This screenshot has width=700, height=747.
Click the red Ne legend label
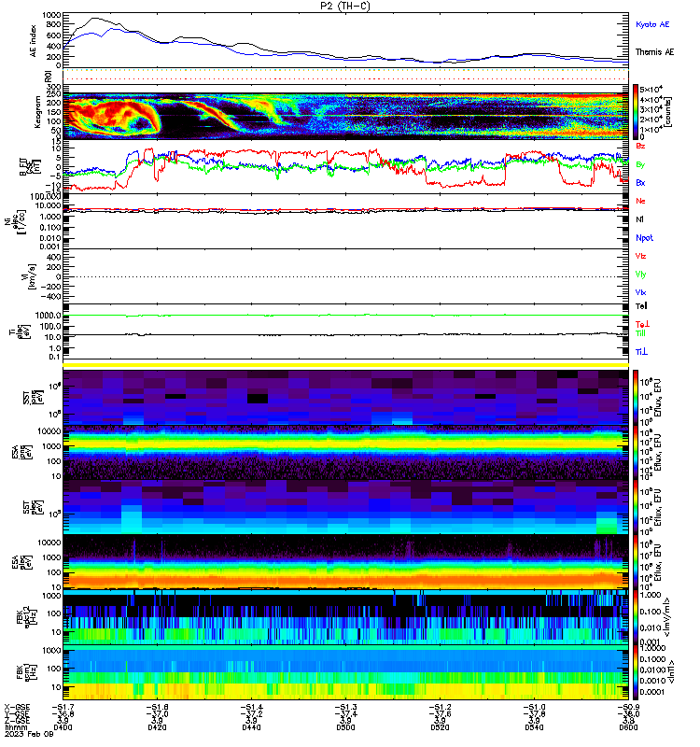coord(640,201)
